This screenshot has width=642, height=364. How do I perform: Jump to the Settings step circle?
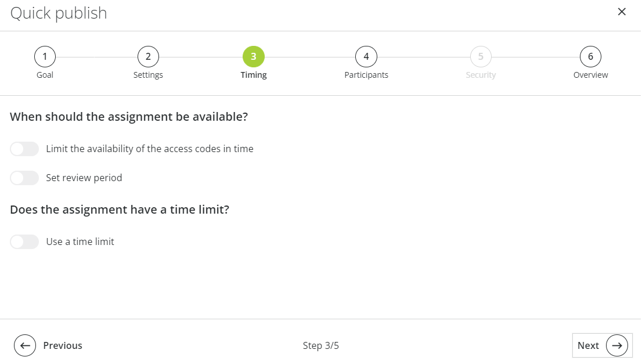tap(148, 56)
